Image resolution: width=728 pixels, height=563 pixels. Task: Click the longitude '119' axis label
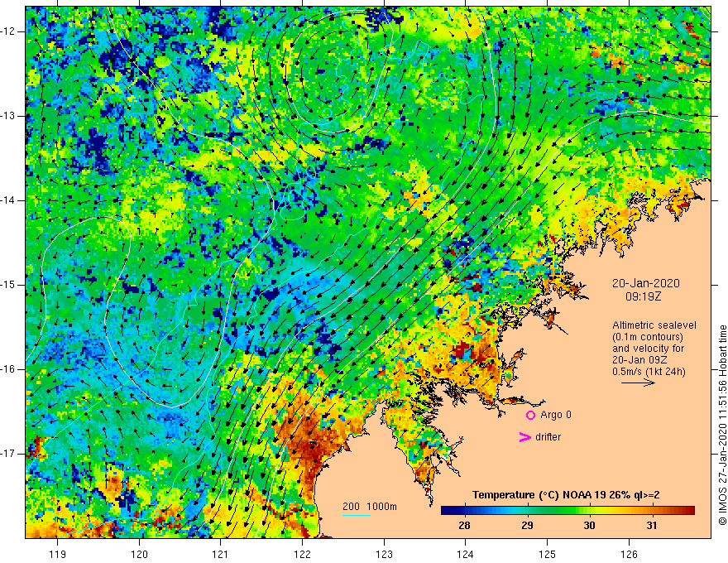tap(58, 554)
